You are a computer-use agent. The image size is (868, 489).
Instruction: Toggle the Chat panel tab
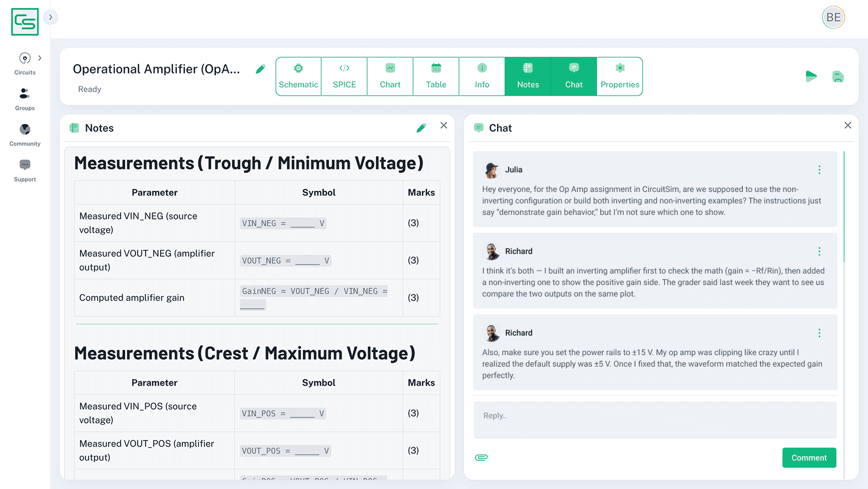574,76
